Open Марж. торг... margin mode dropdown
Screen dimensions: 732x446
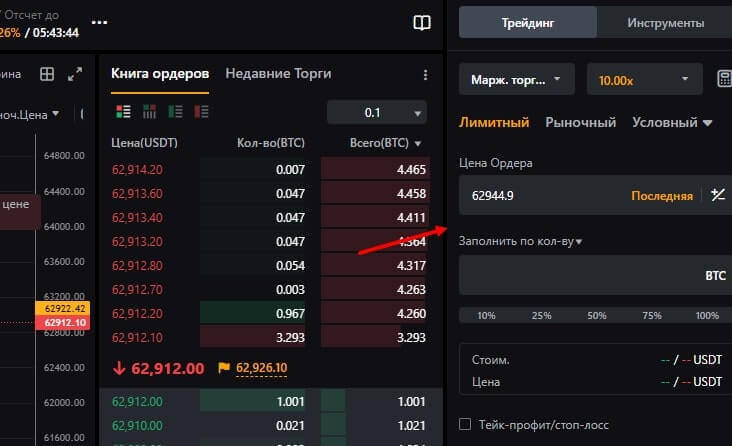tap(516, 79)
